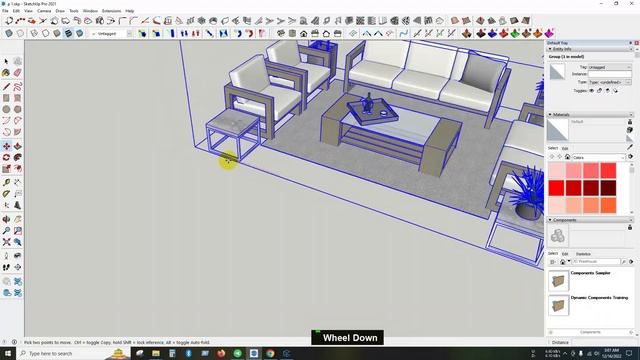Image resolution: width=640 pixels, height=360 pixels.
Task: Click the 3D Warehouse search field
Action: pos(596,262)
